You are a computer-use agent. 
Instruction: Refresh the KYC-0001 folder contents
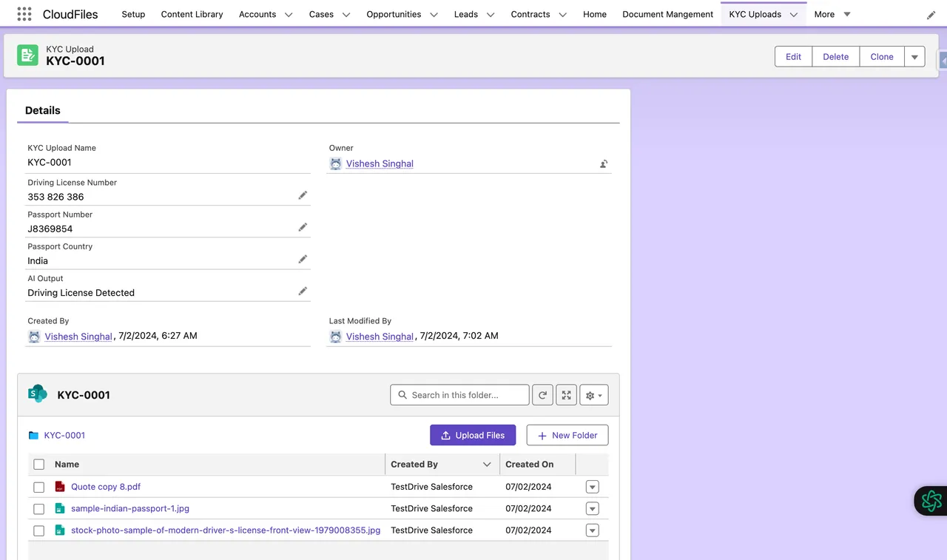point(542,394)
